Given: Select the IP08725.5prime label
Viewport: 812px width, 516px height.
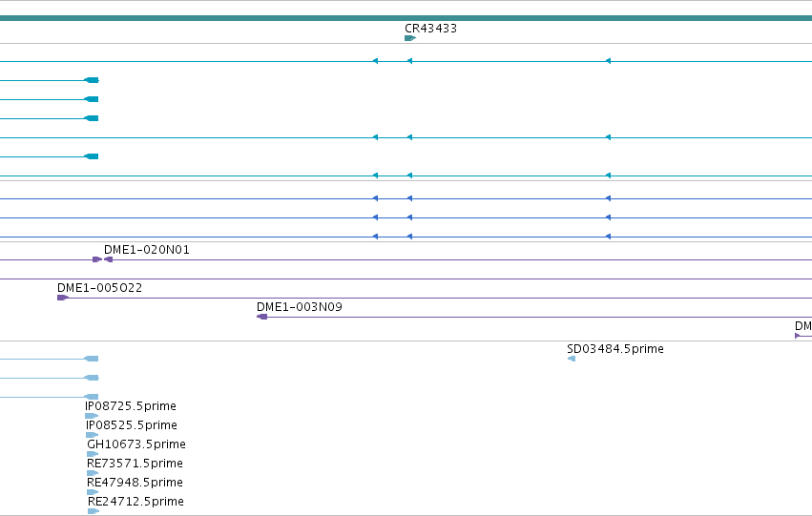Looking at the screenshot, I should pyautogui.click(x=131, y=405).
